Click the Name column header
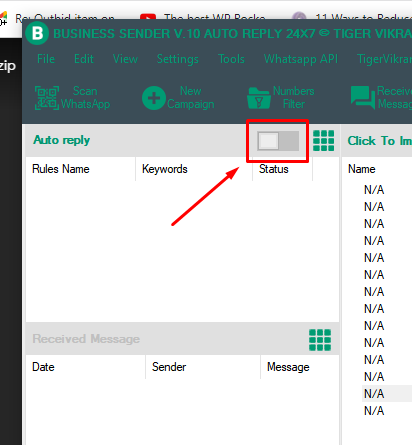This screenshot has width=412, height=445. [362, 169]
